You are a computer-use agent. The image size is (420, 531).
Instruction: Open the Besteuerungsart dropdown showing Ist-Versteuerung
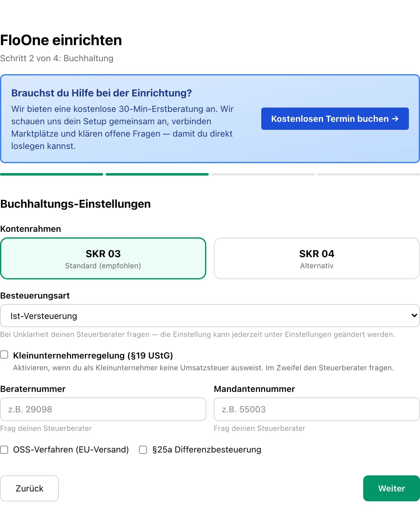coord(210,316)
